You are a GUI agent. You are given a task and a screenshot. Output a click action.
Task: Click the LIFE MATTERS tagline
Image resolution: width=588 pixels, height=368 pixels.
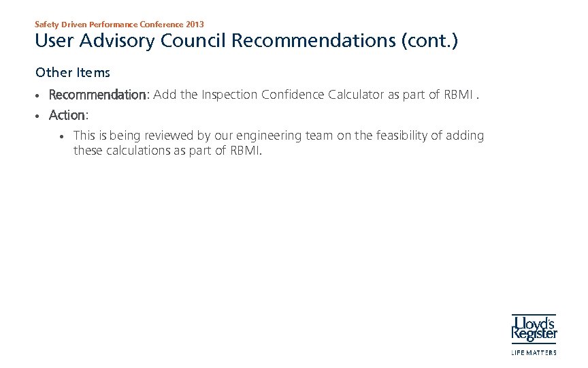pos(534,352)
